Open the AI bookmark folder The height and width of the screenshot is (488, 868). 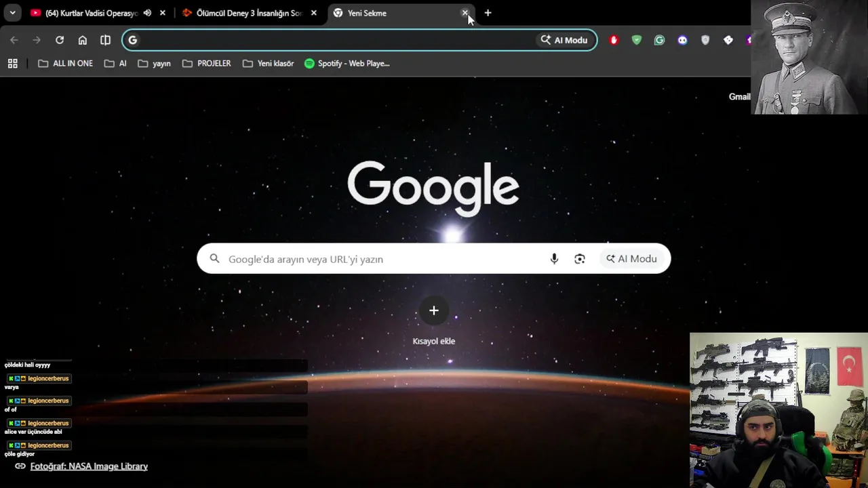(115, 63)
